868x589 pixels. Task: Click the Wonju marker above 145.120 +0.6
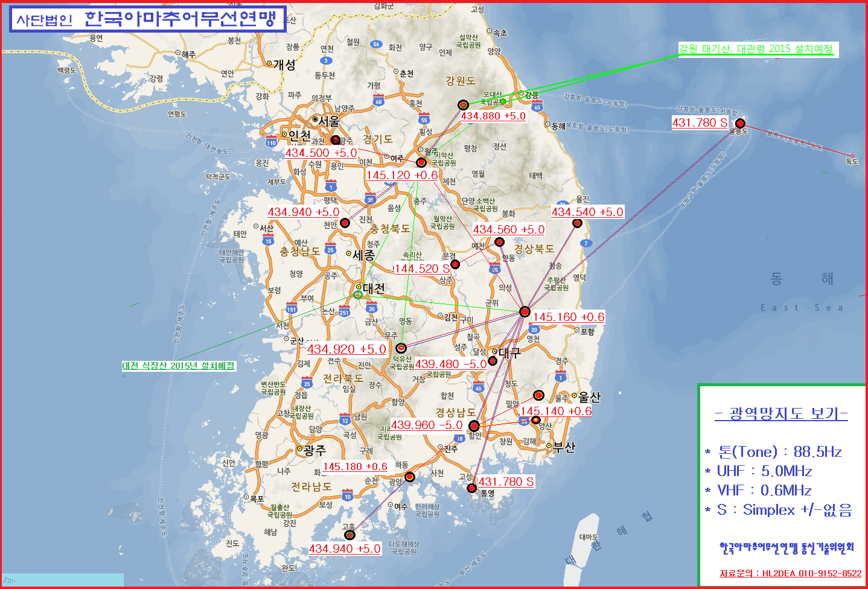(421, 162)
